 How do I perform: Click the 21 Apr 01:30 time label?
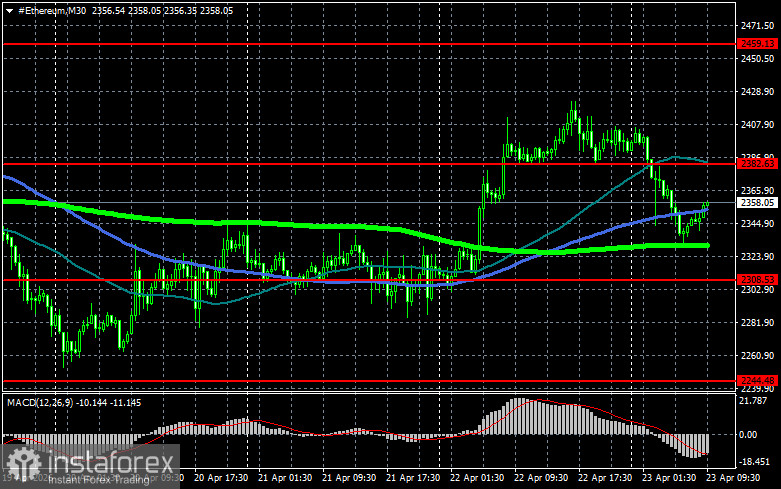pos(285,478)
